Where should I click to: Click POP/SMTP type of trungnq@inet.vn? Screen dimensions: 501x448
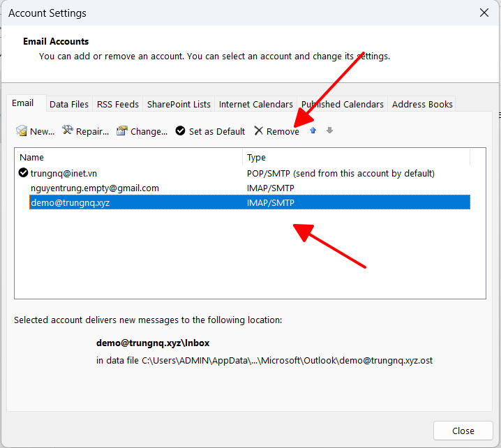341,173
